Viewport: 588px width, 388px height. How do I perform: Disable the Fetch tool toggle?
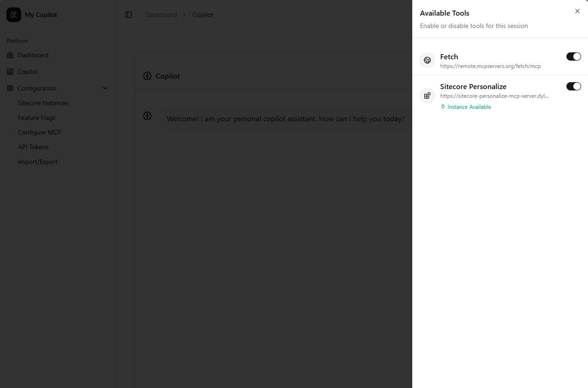click(574, 56)
